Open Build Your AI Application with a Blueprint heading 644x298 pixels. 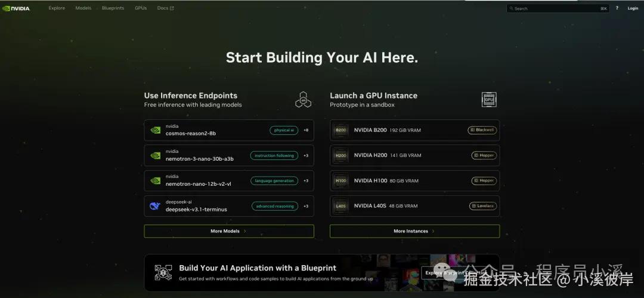(258, 268)
